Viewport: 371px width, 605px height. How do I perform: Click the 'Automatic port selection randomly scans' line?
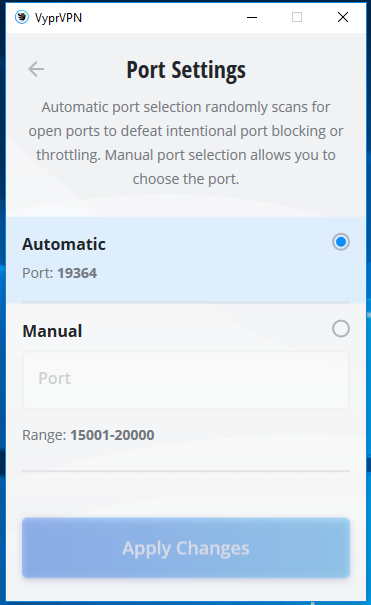(186, 107)
